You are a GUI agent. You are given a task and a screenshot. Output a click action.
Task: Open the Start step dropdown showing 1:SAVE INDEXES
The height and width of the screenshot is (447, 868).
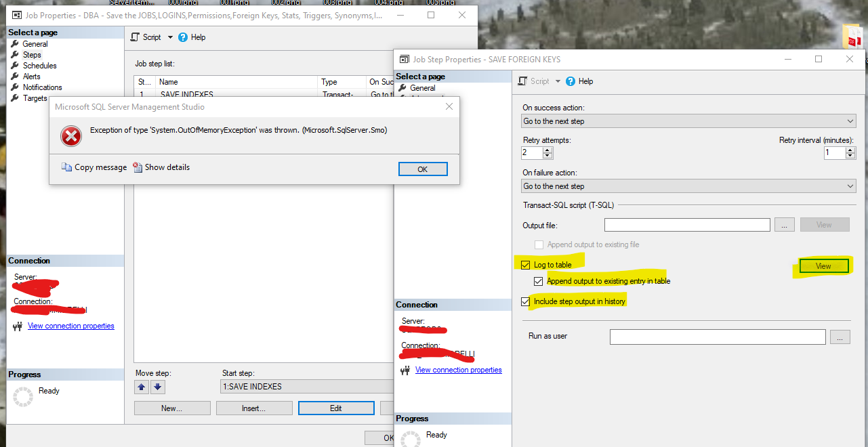308,387
